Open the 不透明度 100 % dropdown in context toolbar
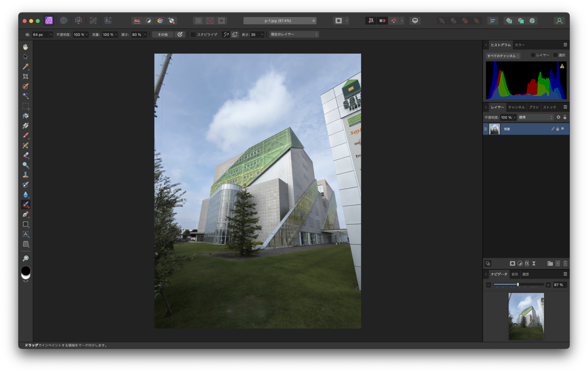Image resolution: width=588 pixels, height=373 pixels. click(x=87, y=35)
